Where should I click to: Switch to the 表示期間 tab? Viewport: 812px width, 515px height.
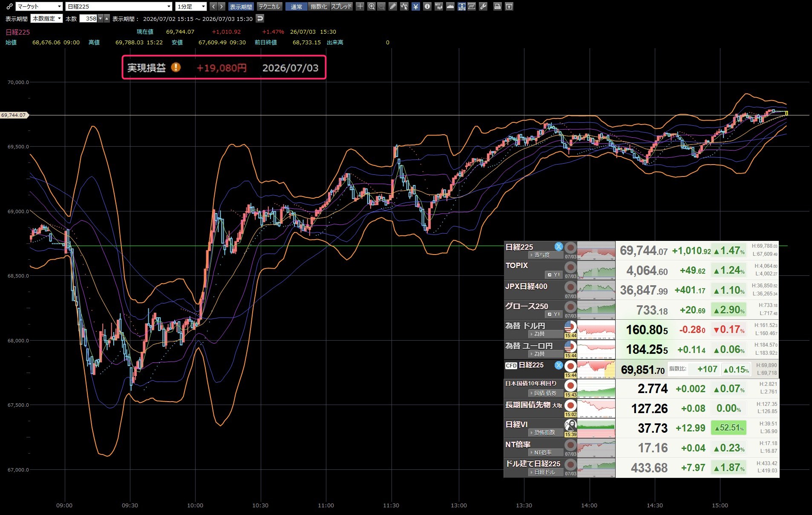241,6
